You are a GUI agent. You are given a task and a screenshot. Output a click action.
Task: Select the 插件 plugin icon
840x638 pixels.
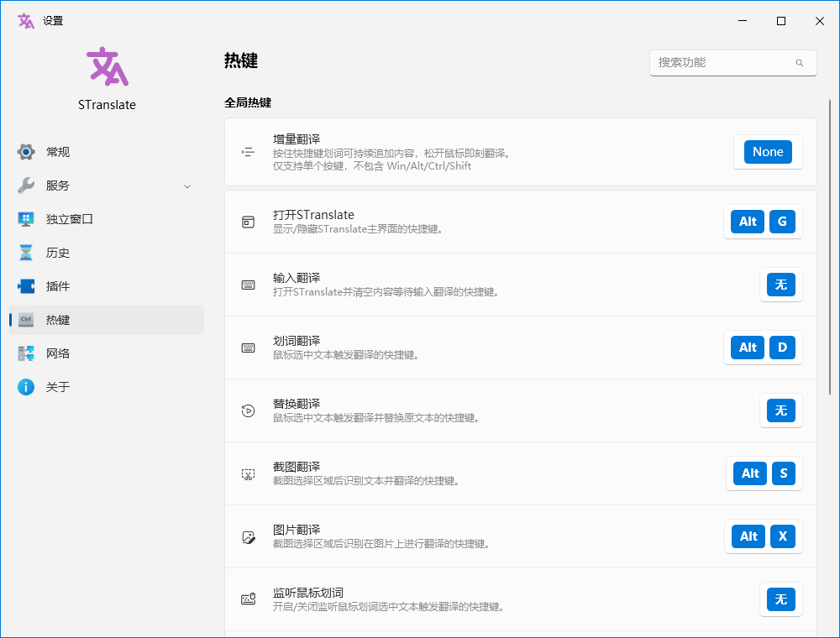[26, 286]
